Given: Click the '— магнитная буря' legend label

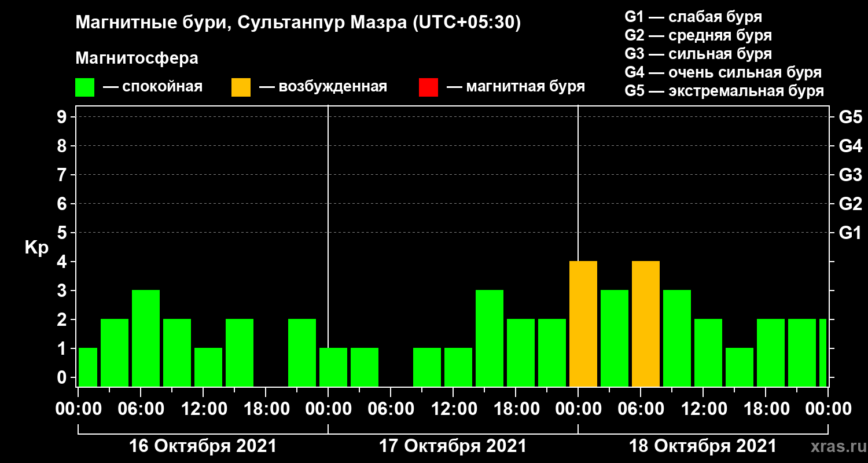Looking at the screenshot, I should tap(516, 87).
